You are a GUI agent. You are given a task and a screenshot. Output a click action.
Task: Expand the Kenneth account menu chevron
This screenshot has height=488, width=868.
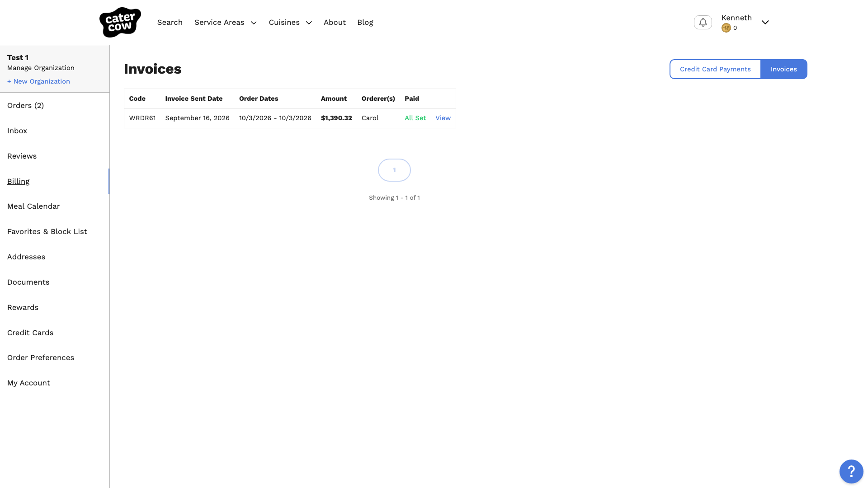[765, 22]
